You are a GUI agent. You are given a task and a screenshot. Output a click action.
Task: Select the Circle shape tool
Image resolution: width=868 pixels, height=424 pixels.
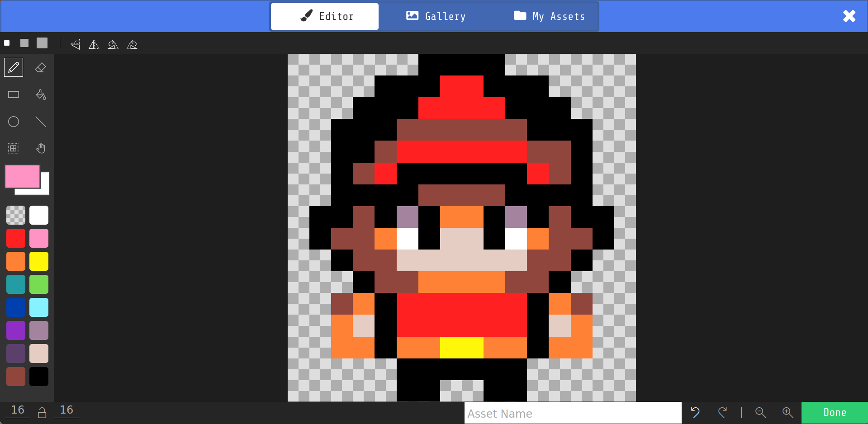click(14, 122)
